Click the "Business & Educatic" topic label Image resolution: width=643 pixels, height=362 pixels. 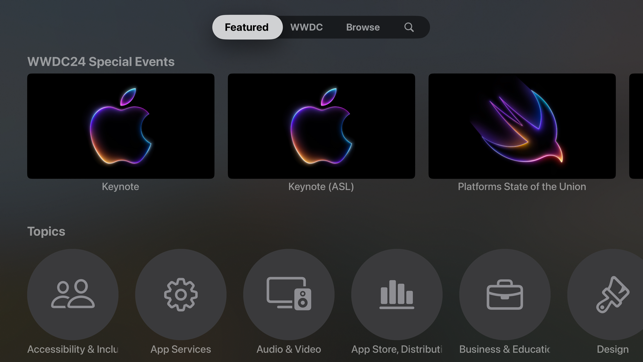(x=504, y=349)
